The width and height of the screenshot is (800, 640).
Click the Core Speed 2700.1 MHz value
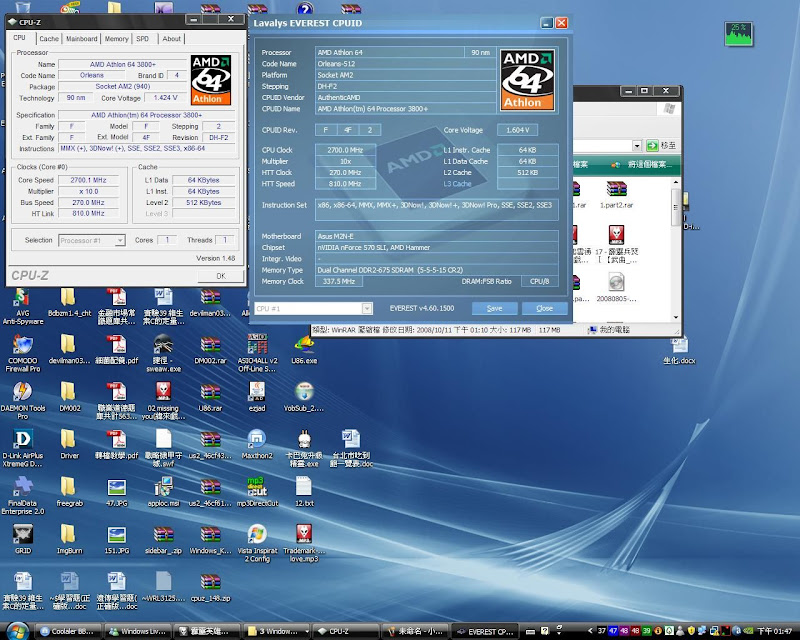(x=88, y=180)
